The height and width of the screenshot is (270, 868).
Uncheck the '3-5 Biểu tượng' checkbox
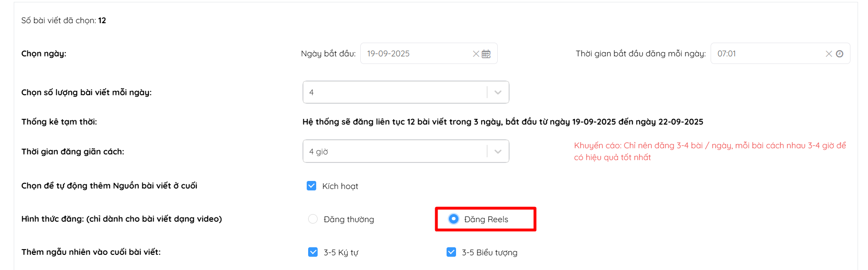click(x=451, y=252)
